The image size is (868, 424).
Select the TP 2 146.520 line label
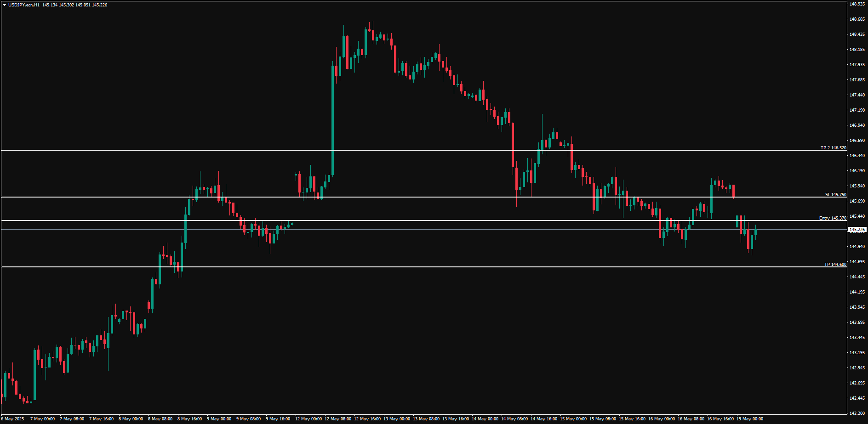coord(833,148)
